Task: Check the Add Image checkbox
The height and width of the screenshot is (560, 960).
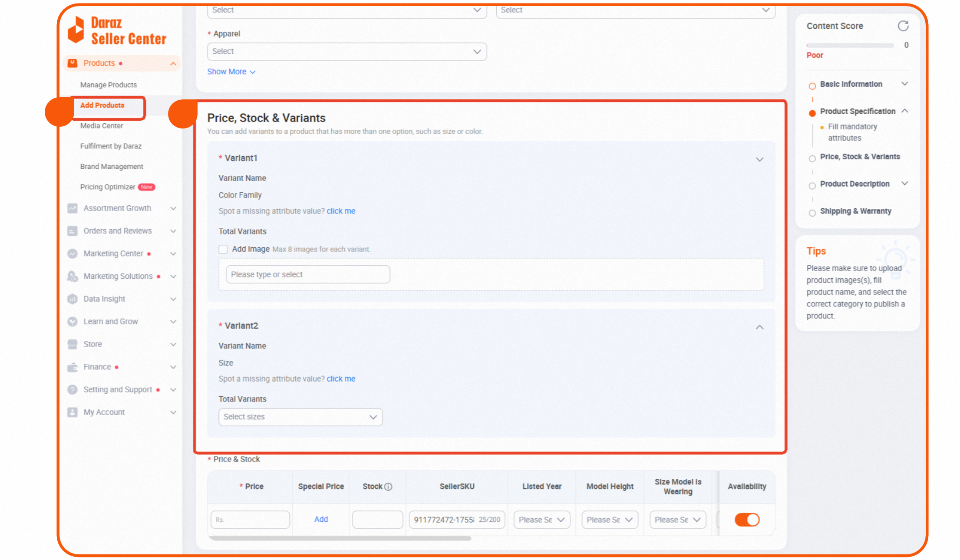Action: (x=223, y=249)
